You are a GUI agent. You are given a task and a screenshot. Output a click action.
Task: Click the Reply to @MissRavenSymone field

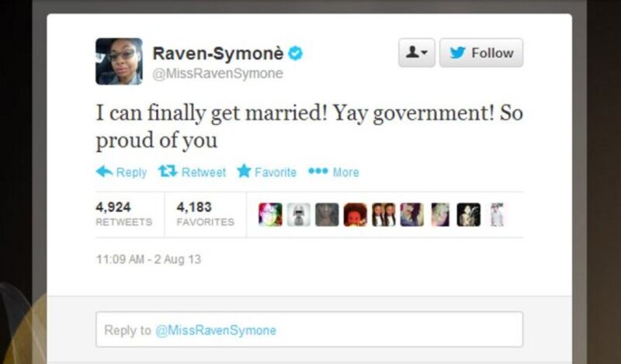309,330
